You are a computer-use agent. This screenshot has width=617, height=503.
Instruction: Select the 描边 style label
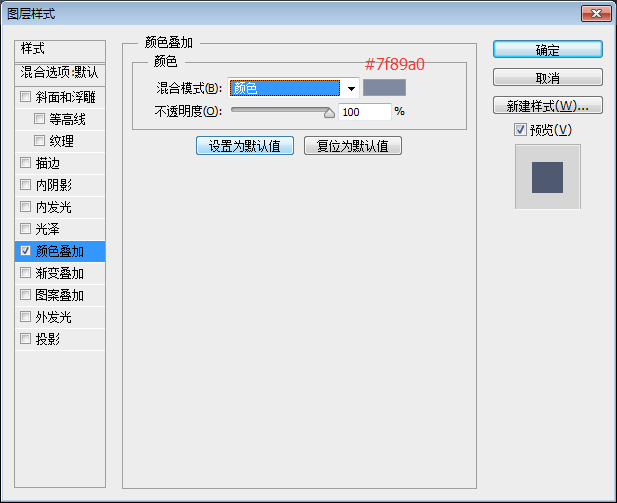pos(48,163)
